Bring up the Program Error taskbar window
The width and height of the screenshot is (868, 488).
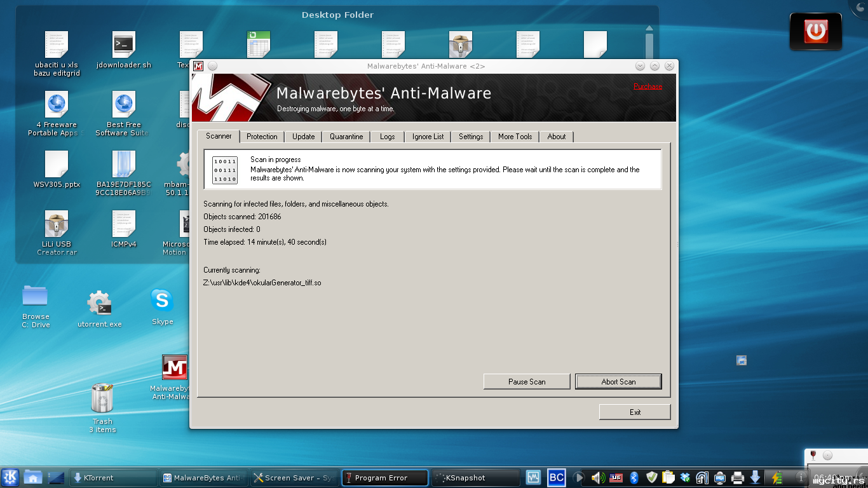385,478
